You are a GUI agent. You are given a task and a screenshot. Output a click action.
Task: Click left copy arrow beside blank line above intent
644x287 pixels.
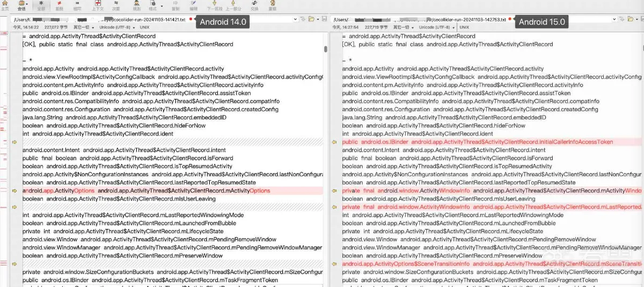click(x=14, y=142)
